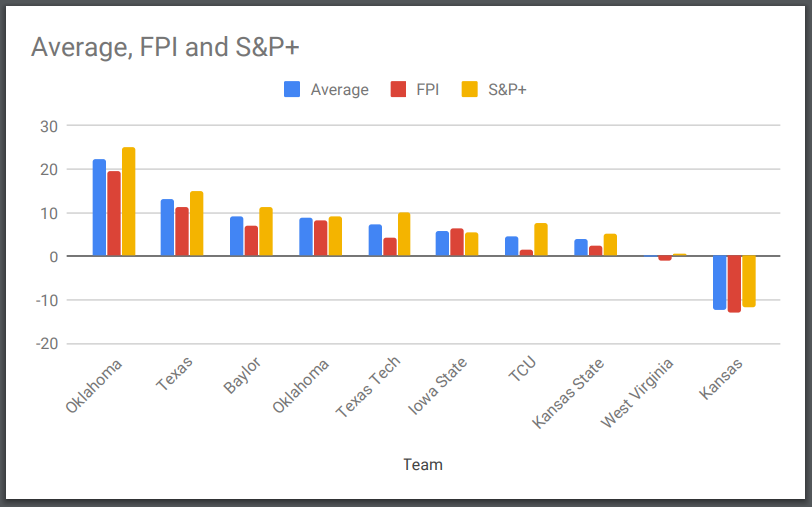Click the "Team" horizontal axis title
812x507 pixels.
tap(422, 464)
